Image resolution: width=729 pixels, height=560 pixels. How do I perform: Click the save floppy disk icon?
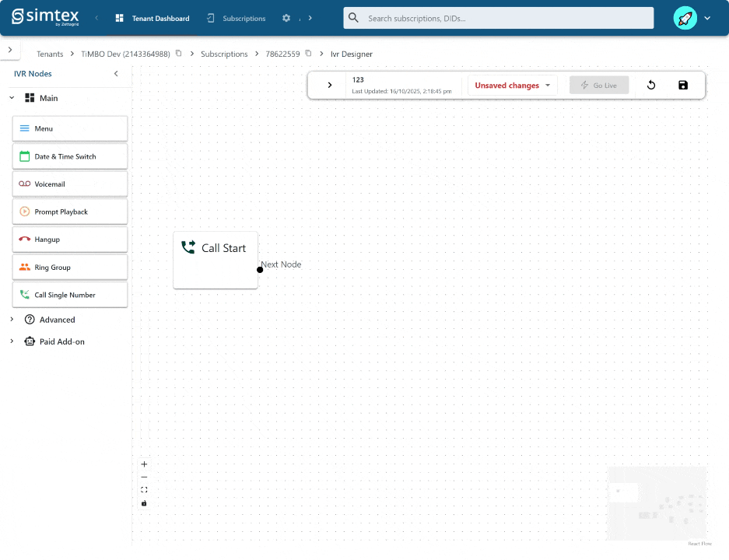tap(683, 86)
